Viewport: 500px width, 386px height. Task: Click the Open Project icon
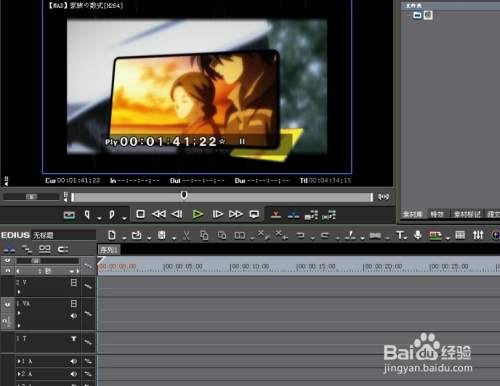tap(137, 235)
